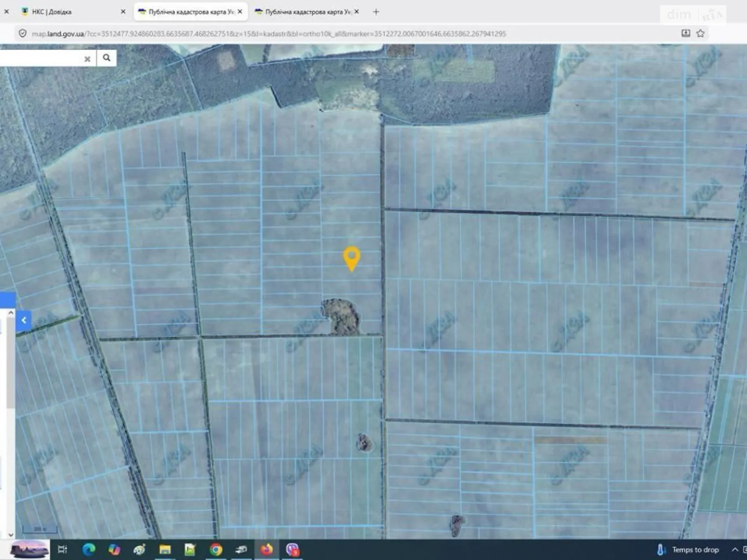Screen dimensions: 747x560
Task: Collapse the side panel with blue arrow
Action: [x=24, y=320]
